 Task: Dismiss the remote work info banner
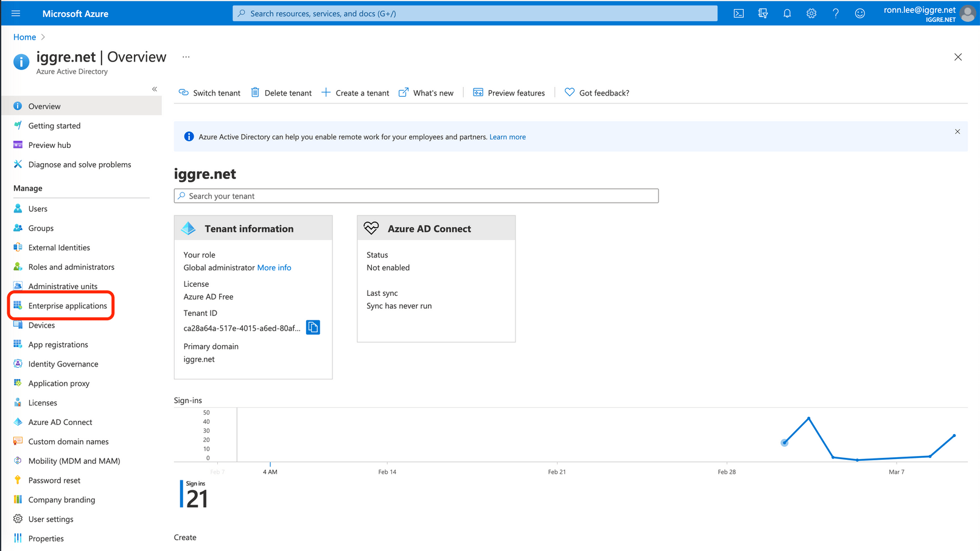pyautogui.click(x=957, y=132)
